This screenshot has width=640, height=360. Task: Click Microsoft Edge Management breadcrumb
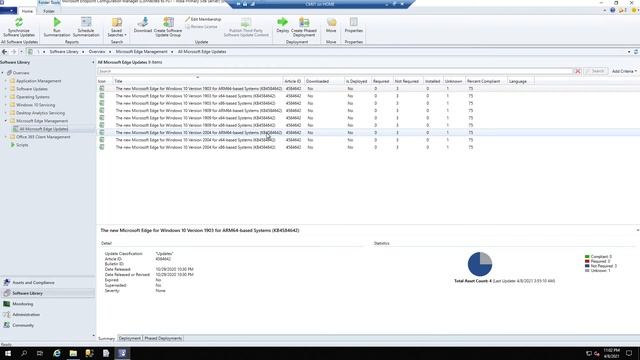pos(141,52)
